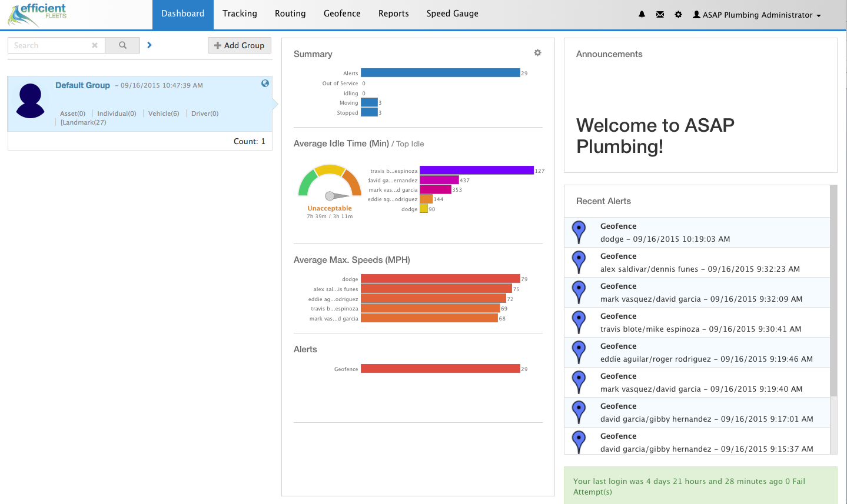Image resolution: width=847 pixels, height=504 pixels.
Task: Click the mark vas...d garcia max speed bar
Action: [x=429, y=318]
